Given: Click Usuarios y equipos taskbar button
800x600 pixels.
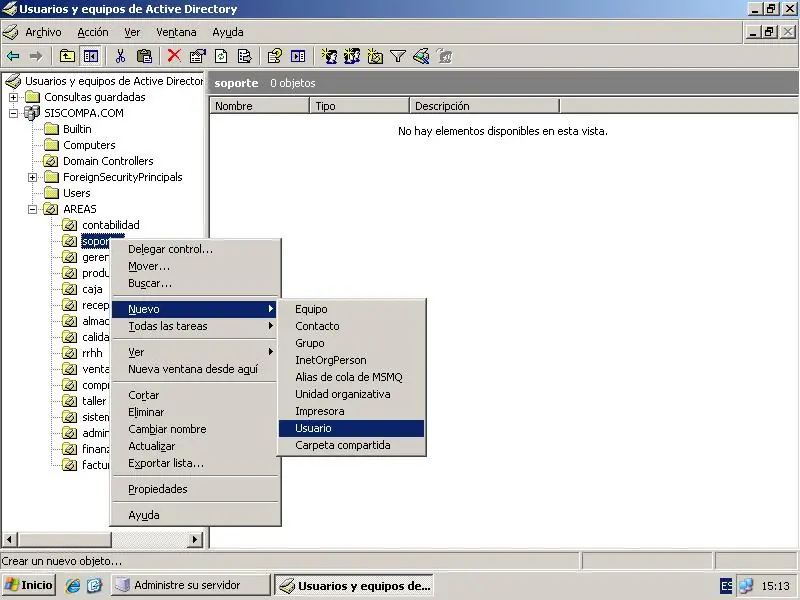Looking at the screenshot, I should coord(354,586).
